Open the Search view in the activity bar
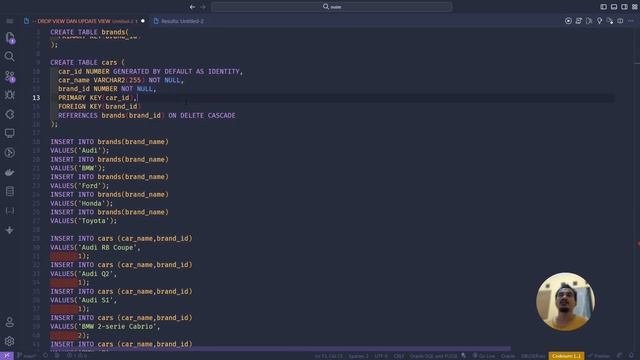This screenshot has height=360, width=640. [9, 56]
